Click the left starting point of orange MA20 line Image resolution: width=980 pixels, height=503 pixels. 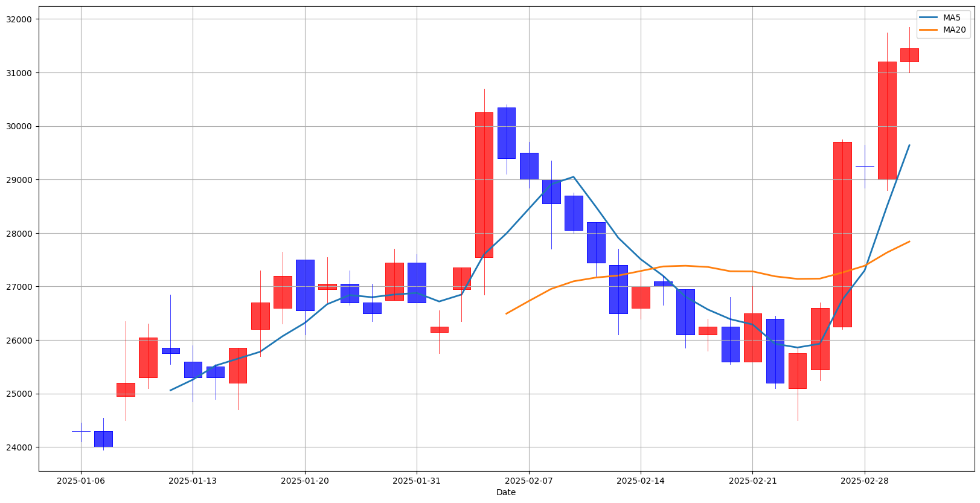click(507, 313)
